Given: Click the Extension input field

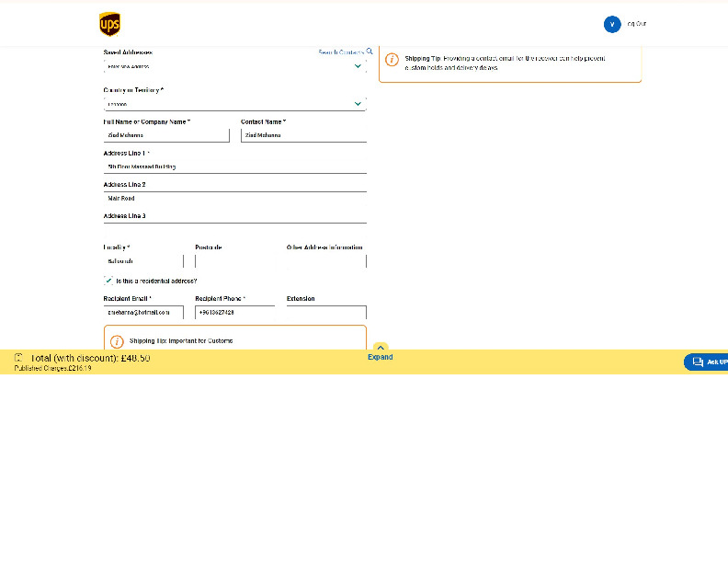Looking at the screenshot, I should (326, 313).
